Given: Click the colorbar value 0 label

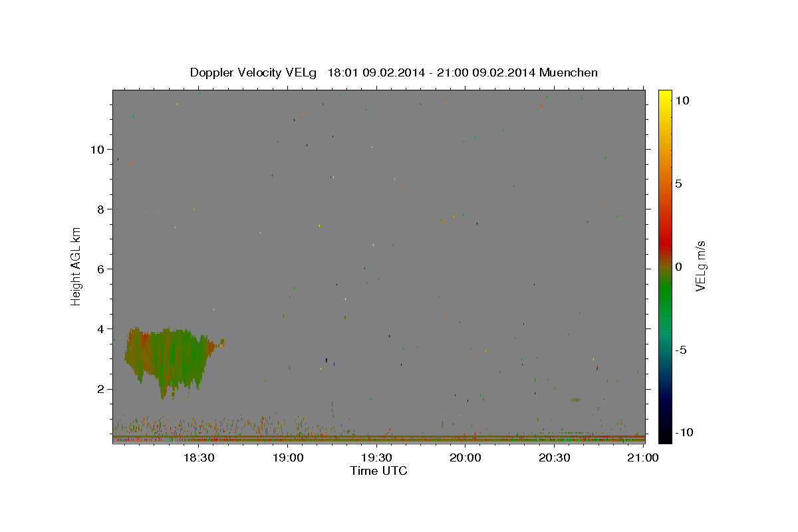Looking at the screenshot, I should 678,267.
